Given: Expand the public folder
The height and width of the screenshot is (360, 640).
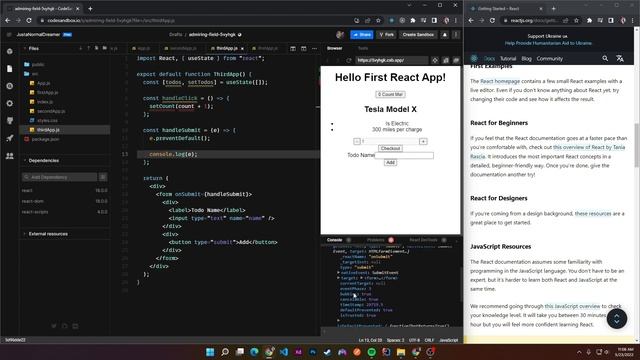Looking at the screenshot, I should coord(35,64).
